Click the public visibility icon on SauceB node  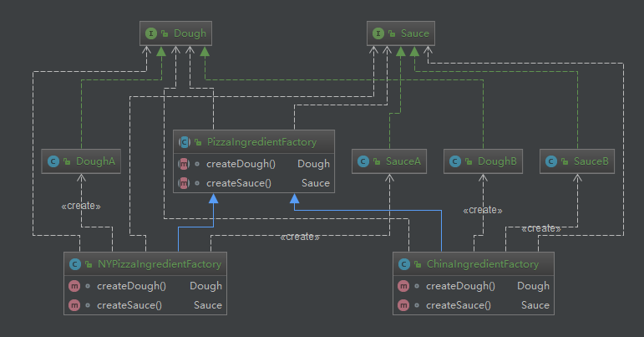pos(565,162)
